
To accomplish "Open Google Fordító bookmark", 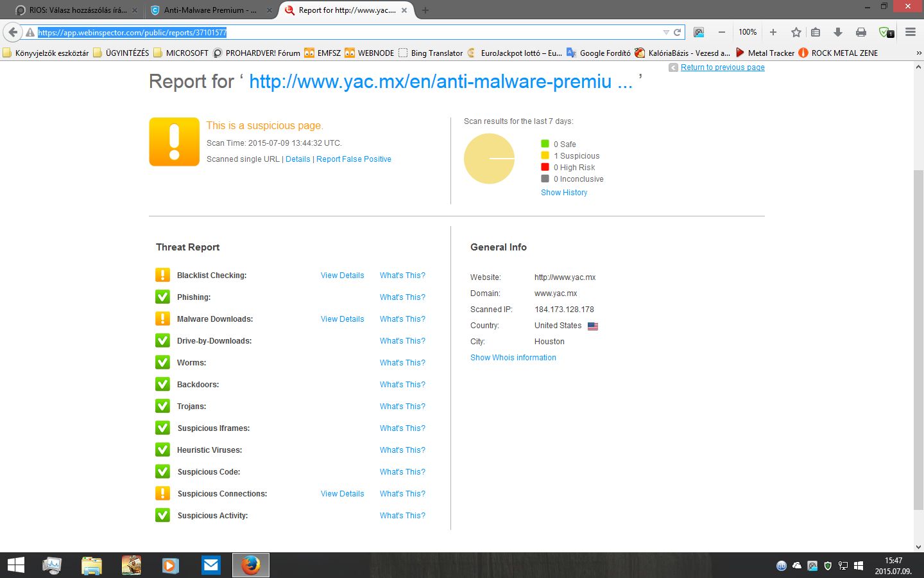I will coord(599,53).
